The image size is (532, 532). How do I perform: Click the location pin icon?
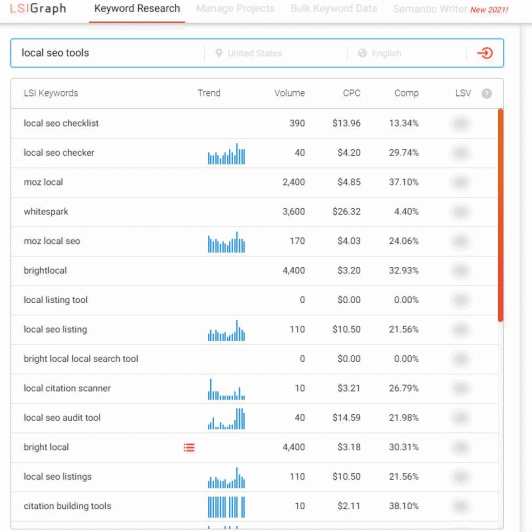coord(219,53)
